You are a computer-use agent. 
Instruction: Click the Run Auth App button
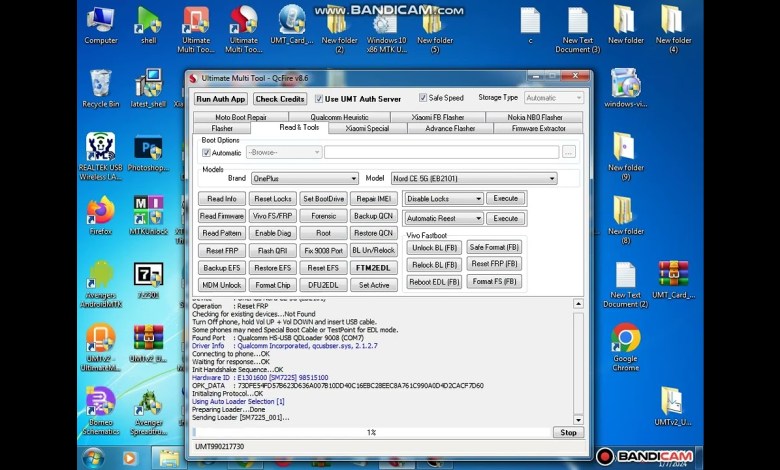click(x=220, y=99)
